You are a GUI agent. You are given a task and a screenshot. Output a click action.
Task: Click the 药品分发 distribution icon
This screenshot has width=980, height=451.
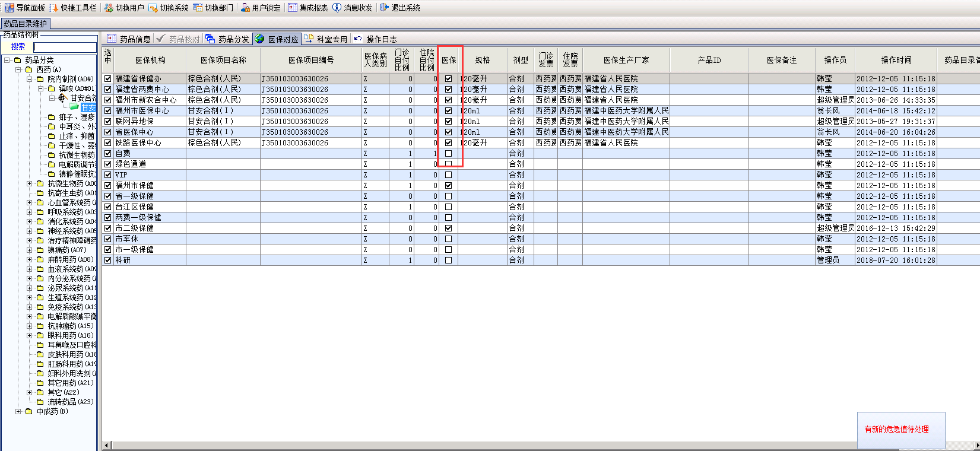[210, 39]
